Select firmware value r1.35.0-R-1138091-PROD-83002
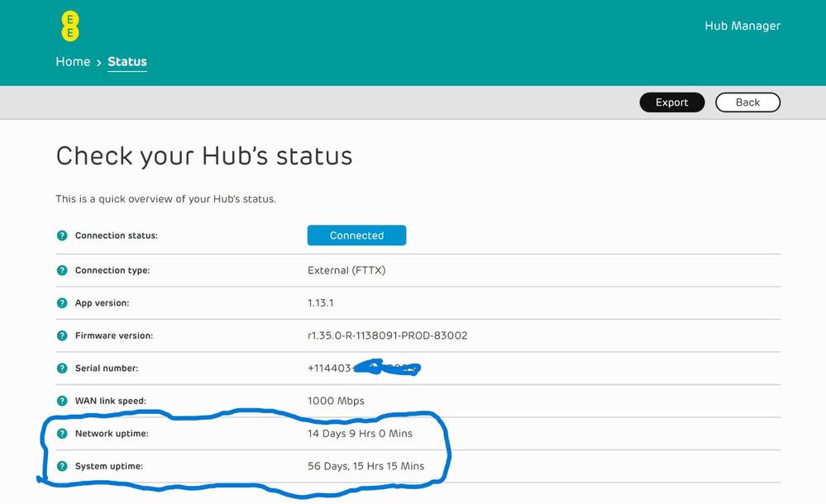826x504 pixels. coord(387,335)
